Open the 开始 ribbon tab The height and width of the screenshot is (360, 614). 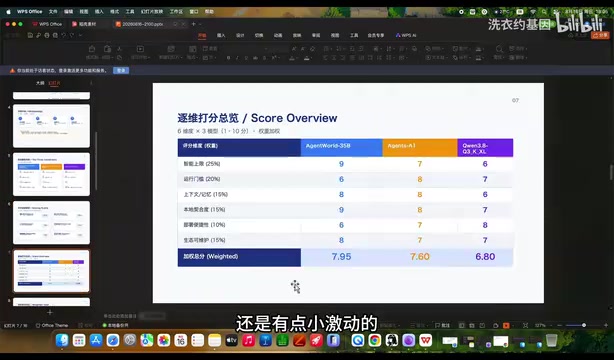202,35
